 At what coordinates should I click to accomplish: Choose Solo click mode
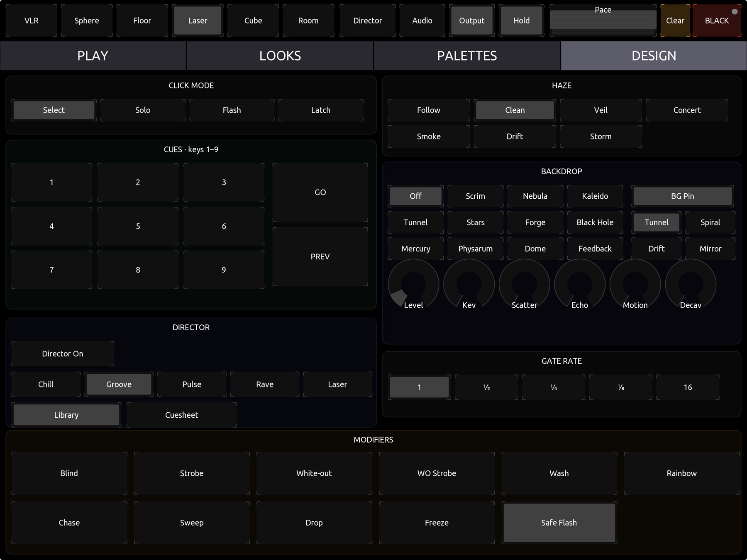[x=143, y=110]
